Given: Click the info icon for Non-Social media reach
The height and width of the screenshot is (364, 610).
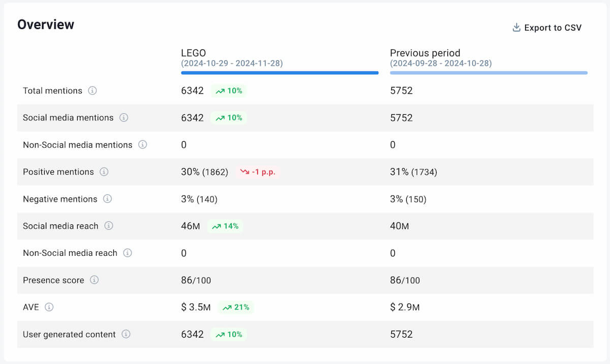Looking at the screenshot, I should [x=128, y=253].
